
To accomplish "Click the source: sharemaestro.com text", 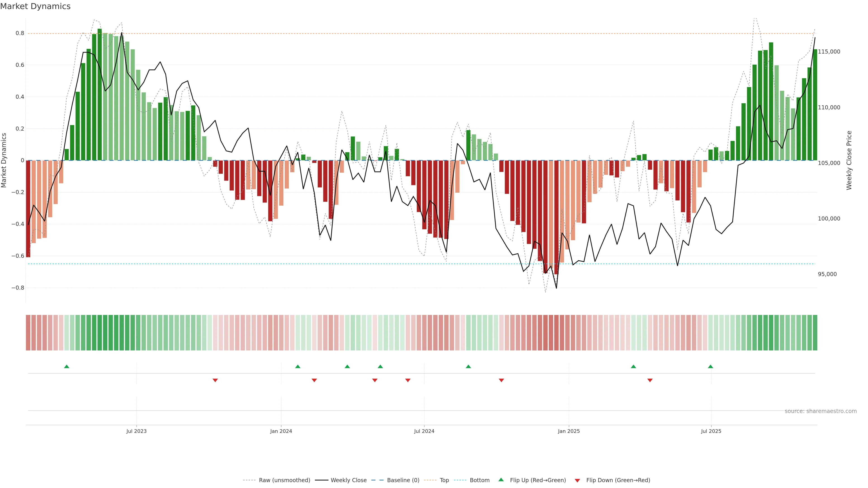I will 821,411.
